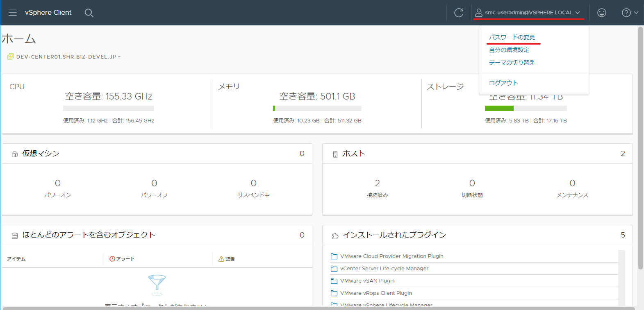The height and width of the screenshot is (310, 644).
Task: Click the search magnifier icon
Action: click(x=89, y=13)
